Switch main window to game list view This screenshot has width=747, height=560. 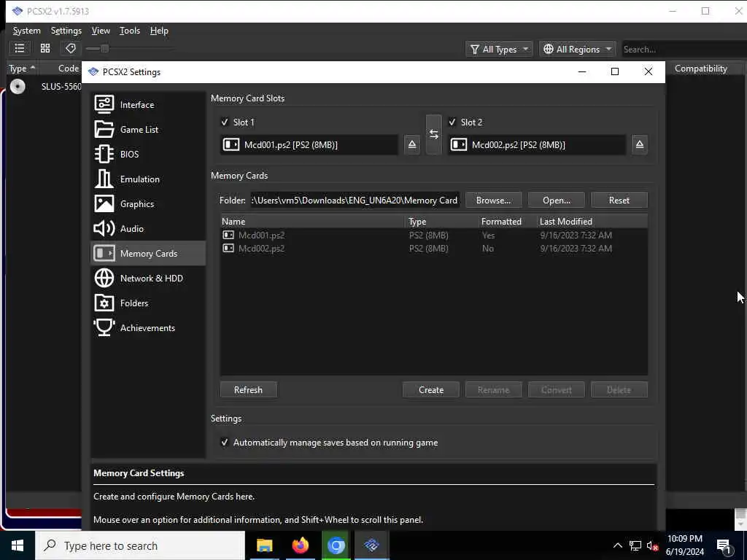(x=20, y=48)
